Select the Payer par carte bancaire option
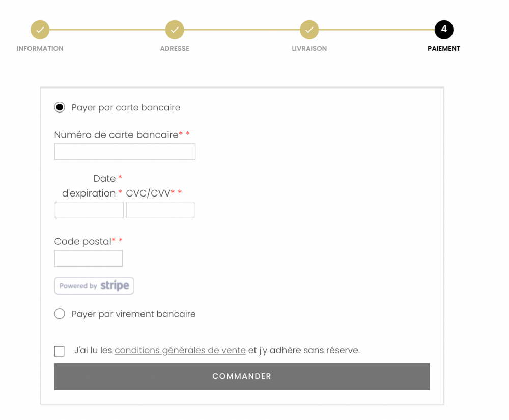The height and width of the screenshot is (420, 509). pyautogui.click(x=60, y=107)
